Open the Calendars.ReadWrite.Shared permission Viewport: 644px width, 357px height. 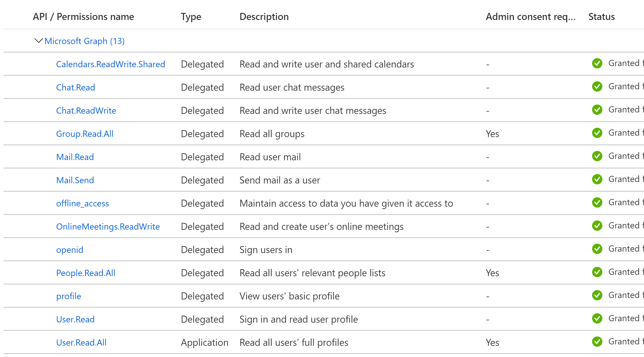click(111, 64)
